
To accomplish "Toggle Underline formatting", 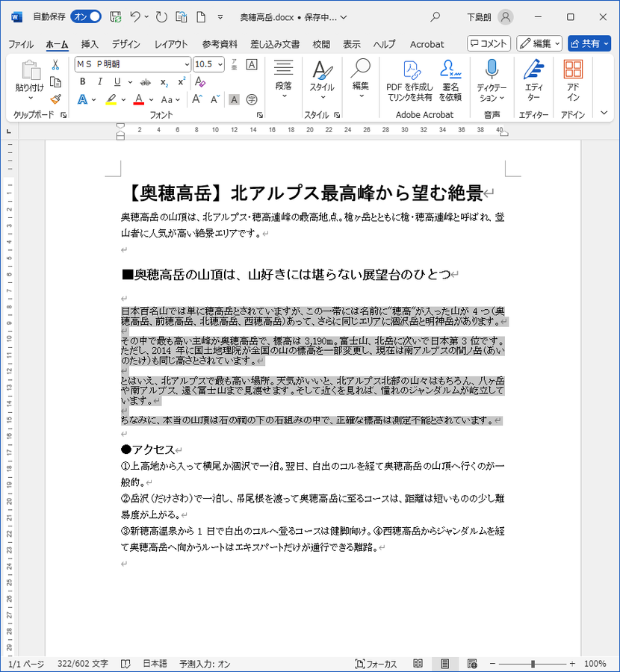I will coord(117,82).
